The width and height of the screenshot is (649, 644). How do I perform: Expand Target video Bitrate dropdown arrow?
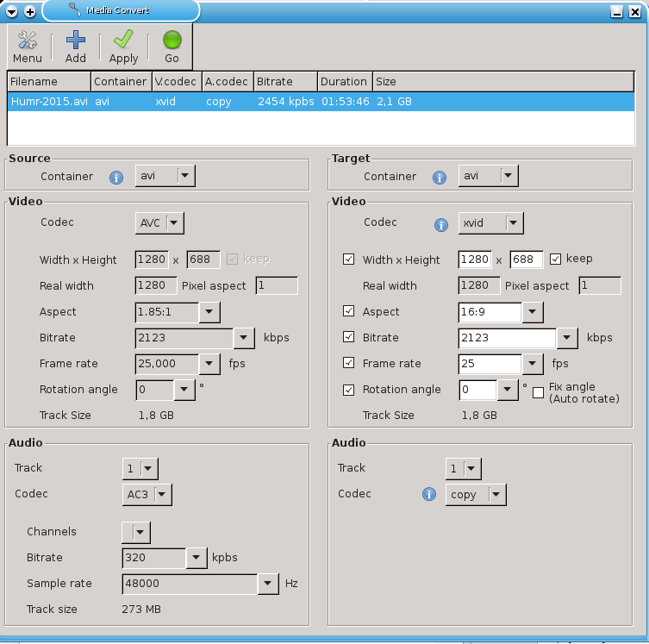pyautogui.click(x=567, y=338)
